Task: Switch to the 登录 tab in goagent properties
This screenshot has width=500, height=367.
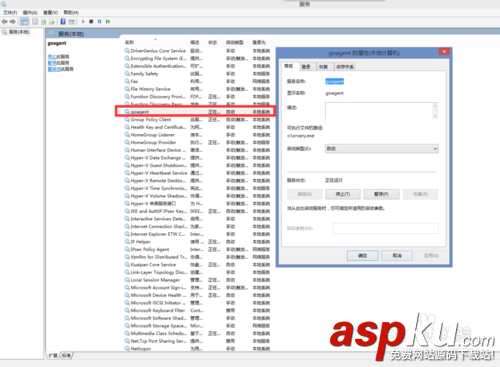Action: coord(306,67)
